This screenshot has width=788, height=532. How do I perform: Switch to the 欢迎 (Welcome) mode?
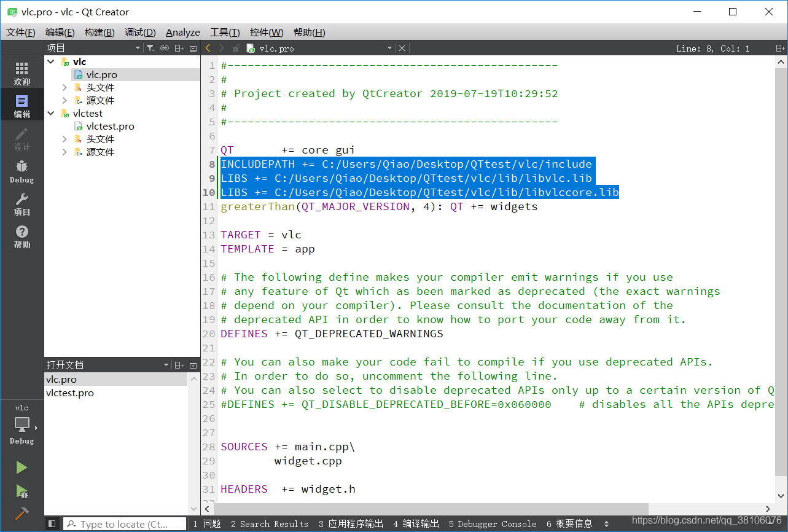[22, 74]
